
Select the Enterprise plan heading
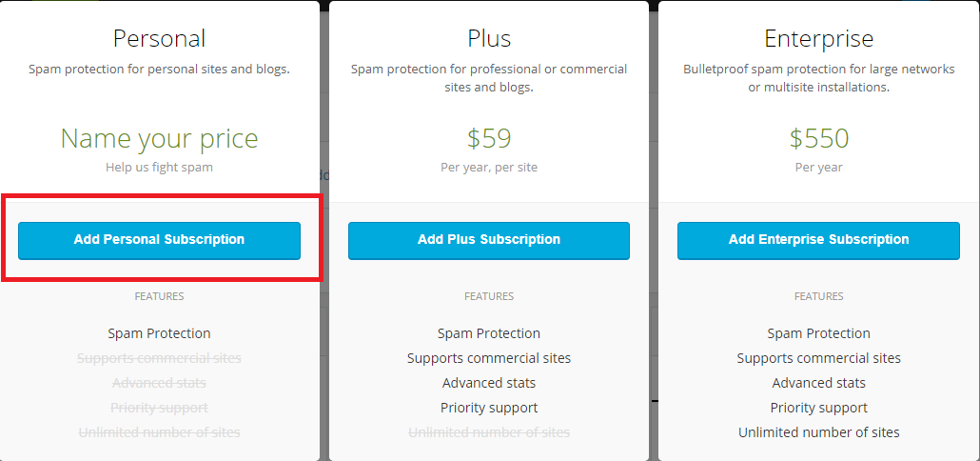(818, 38)
